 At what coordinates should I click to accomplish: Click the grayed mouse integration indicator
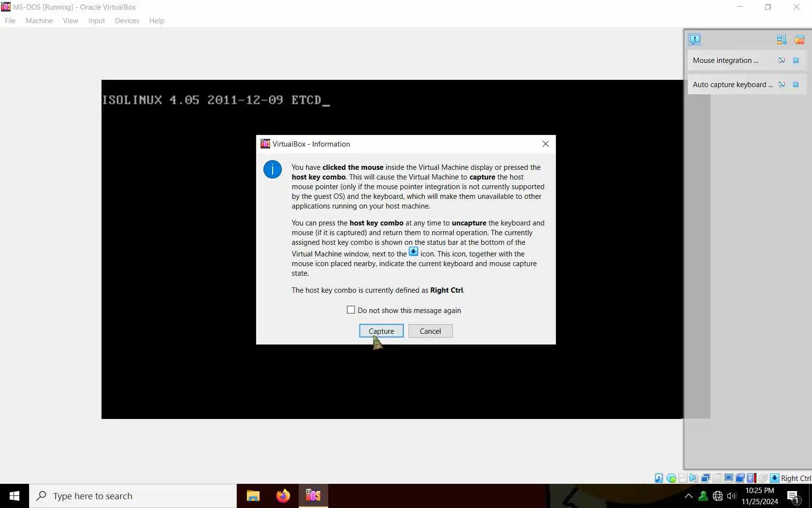coord(763,478)
